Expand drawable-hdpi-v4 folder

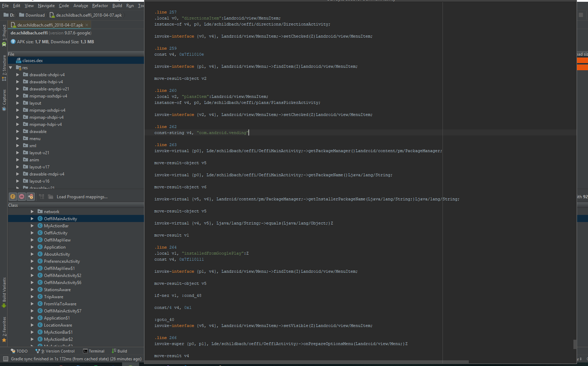[x=18, y=82]
